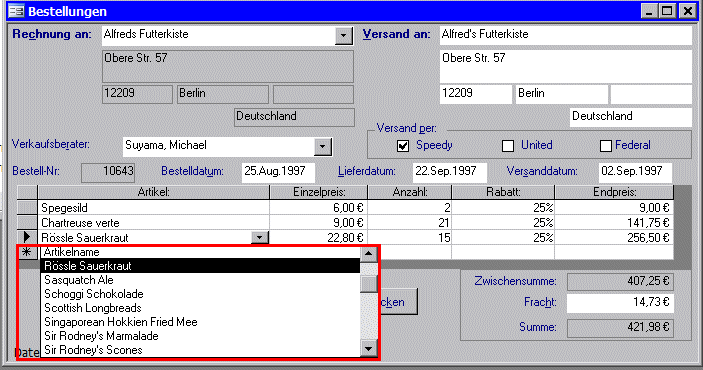Click the list scrollbar up arrow
The width and height of the screenshot is (703, 370).
[369, 254]
